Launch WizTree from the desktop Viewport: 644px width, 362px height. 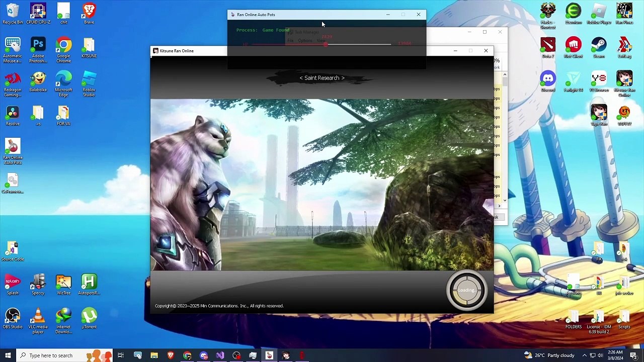(63, 285)
